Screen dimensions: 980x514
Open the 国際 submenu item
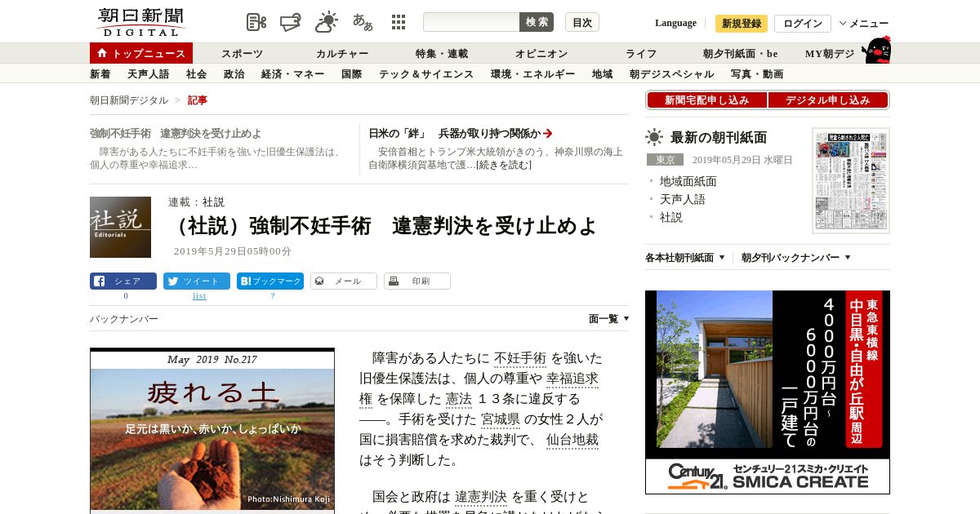[352, 74]
